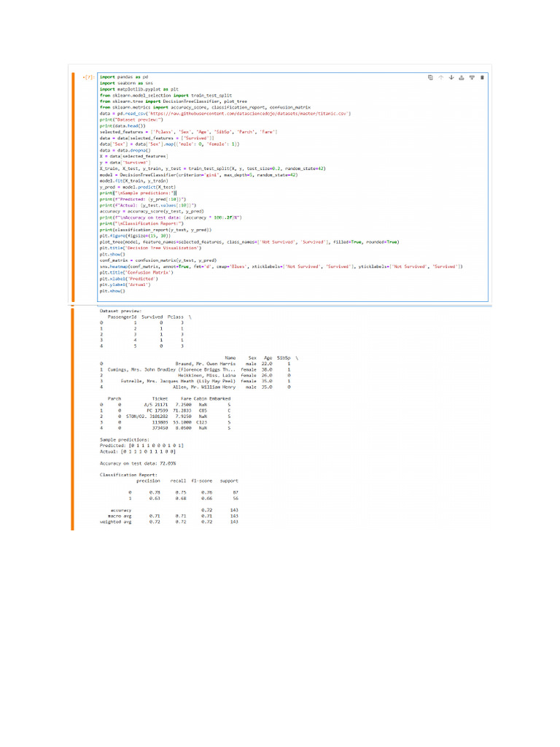Collapse the output area using its orange bar

pyautogui.click(x=72, y=419)
